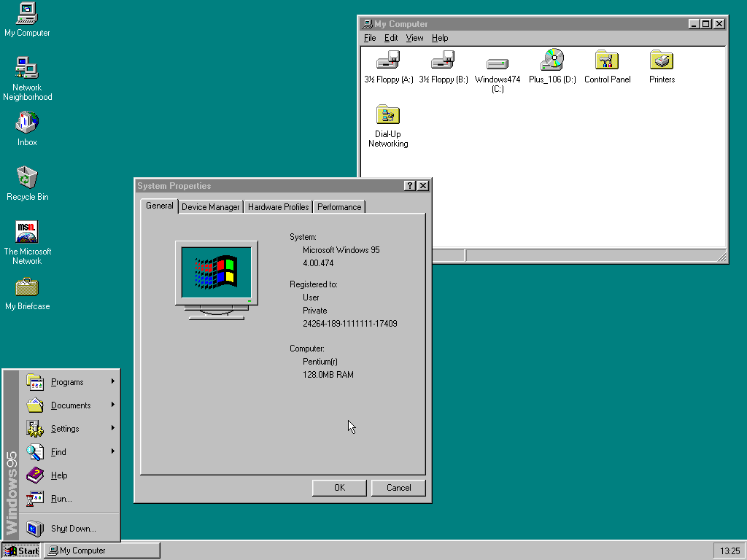Open the View menu in My Computer
The image size is (747, 560).
click(414, 38)
